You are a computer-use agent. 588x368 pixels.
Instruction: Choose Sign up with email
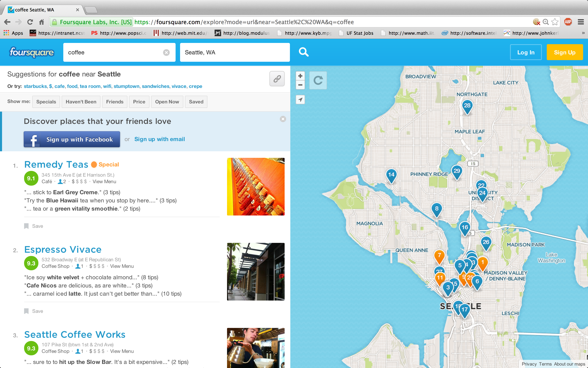(x=160, y=139)
